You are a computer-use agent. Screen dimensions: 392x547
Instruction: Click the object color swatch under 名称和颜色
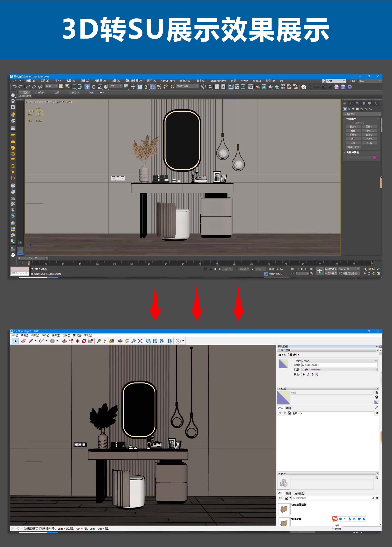375,157
